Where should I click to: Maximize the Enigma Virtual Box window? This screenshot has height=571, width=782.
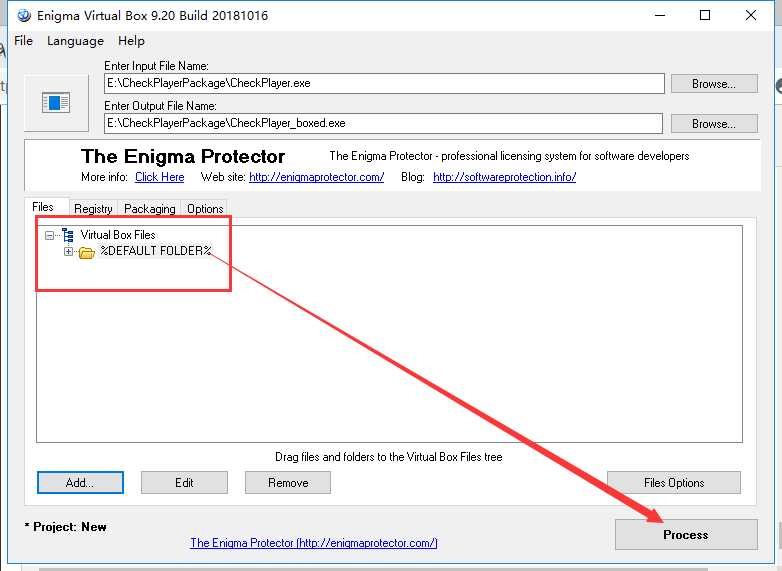click(x=705, y=15)
